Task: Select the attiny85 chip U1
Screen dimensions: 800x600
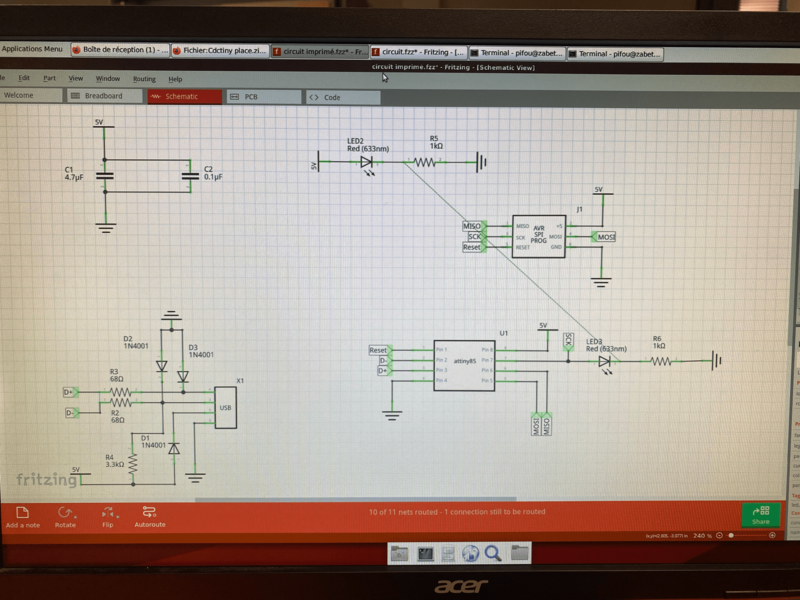Action: click(x=463, y=365)
